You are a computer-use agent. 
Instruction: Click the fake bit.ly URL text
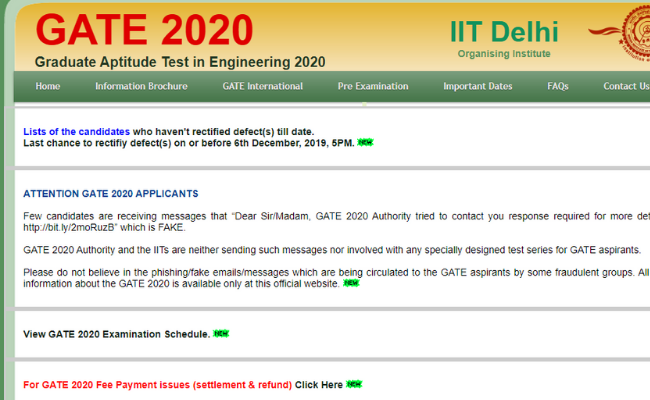[67, 227]
